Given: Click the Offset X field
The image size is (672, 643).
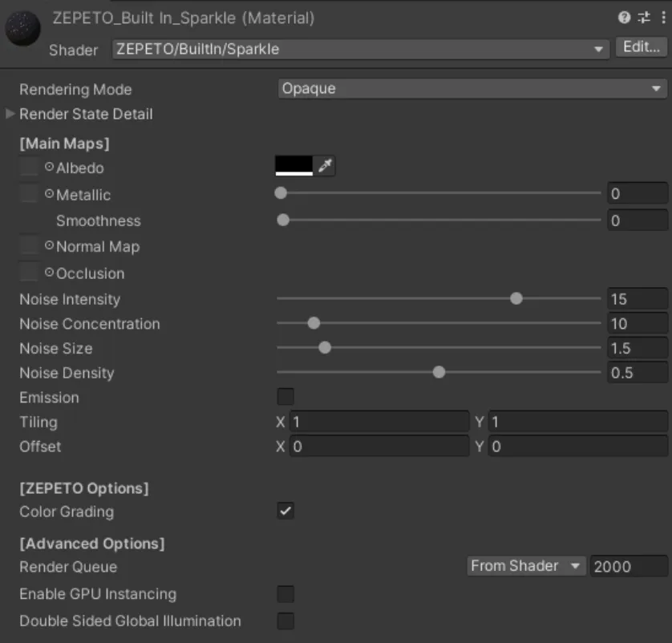Looking at the screenshot, I should click(379, 447).
